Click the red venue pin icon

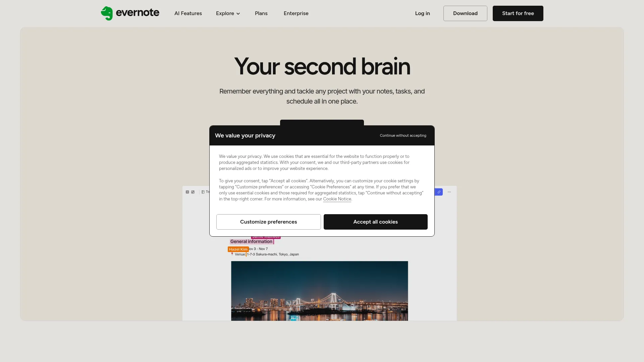232,254
